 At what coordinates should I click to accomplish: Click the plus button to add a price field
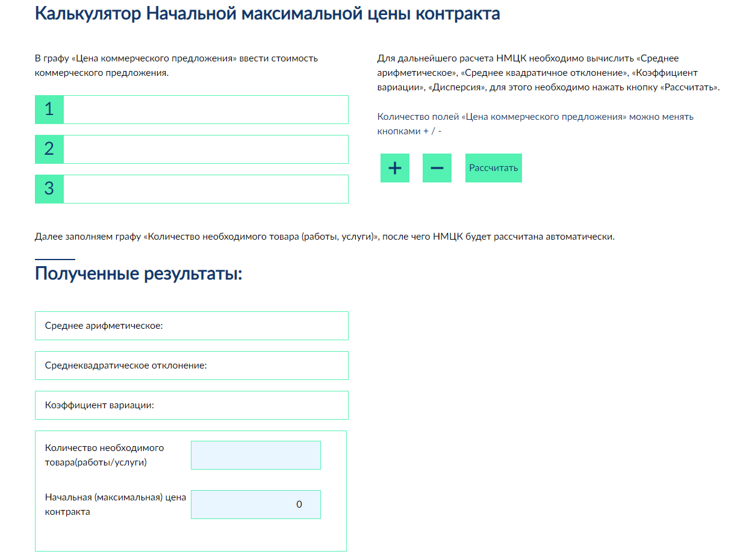[x=394, y=168]
